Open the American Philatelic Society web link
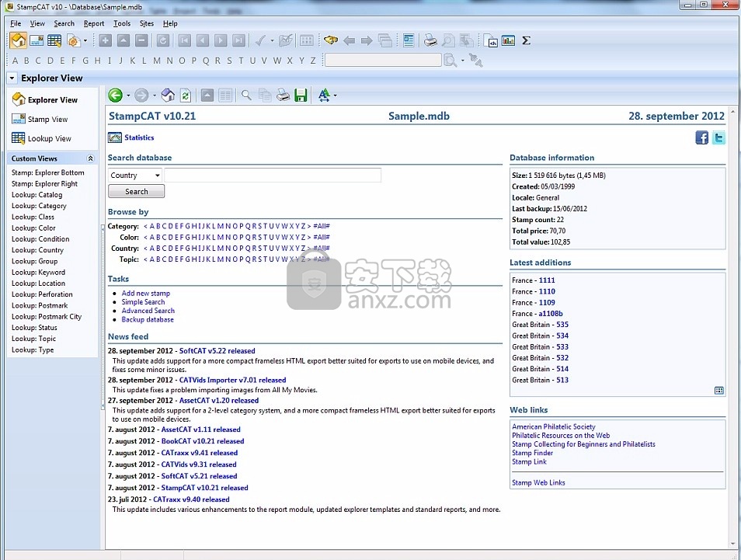This screenshot has width=741, height=560. pyautogui.click(x=553, y=426)
